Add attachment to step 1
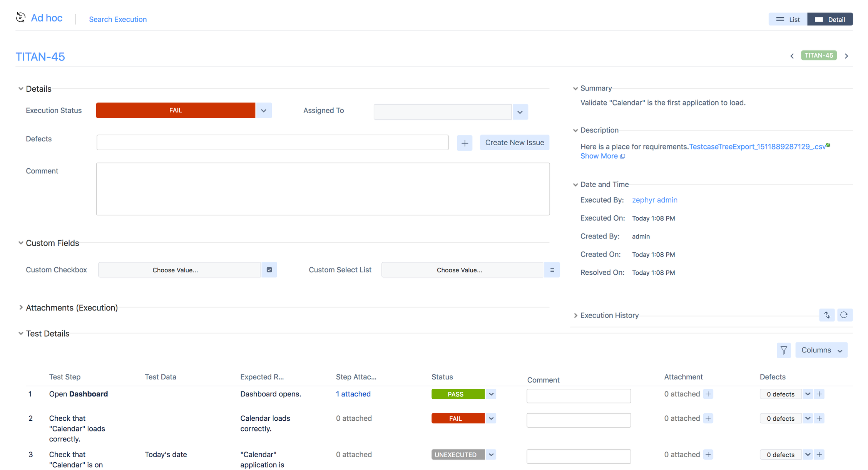The width and height of the screenshot is (868, 470). [x=708, y=394]
